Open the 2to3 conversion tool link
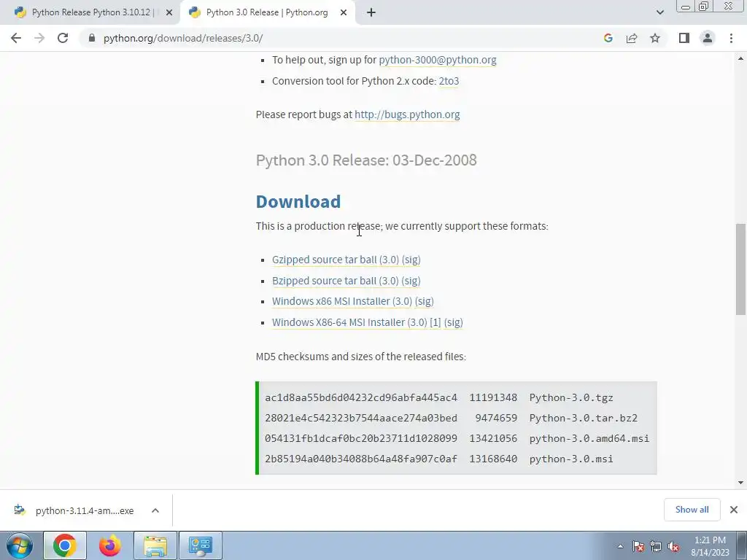 449,81
